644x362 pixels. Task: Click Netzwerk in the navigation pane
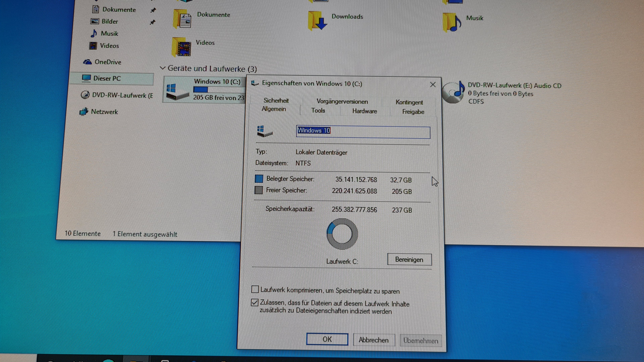coord(104,112)
